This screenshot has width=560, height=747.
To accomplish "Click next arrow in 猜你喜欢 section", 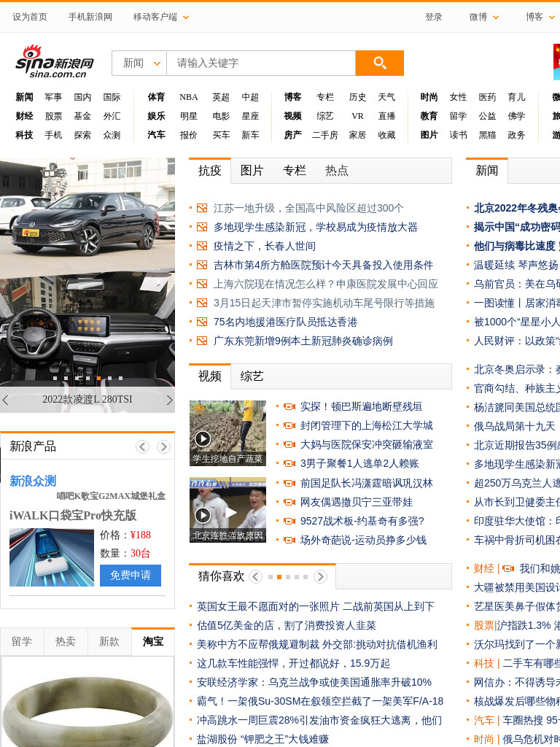I will [321, 577].
